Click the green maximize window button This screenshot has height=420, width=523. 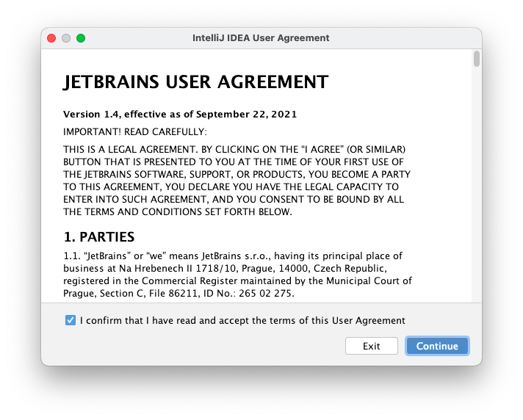(x=81, y=38)
